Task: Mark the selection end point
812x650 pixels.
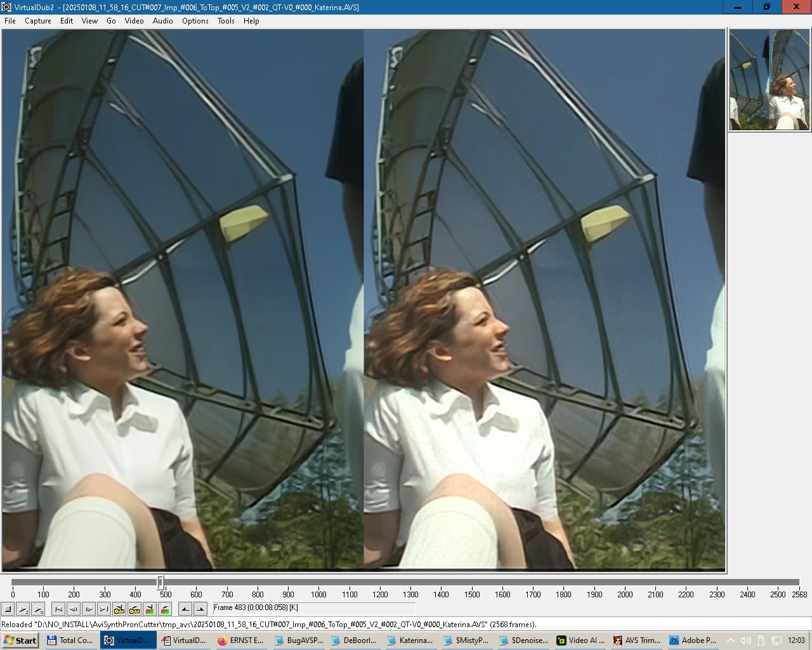Action: click(200, 609)
